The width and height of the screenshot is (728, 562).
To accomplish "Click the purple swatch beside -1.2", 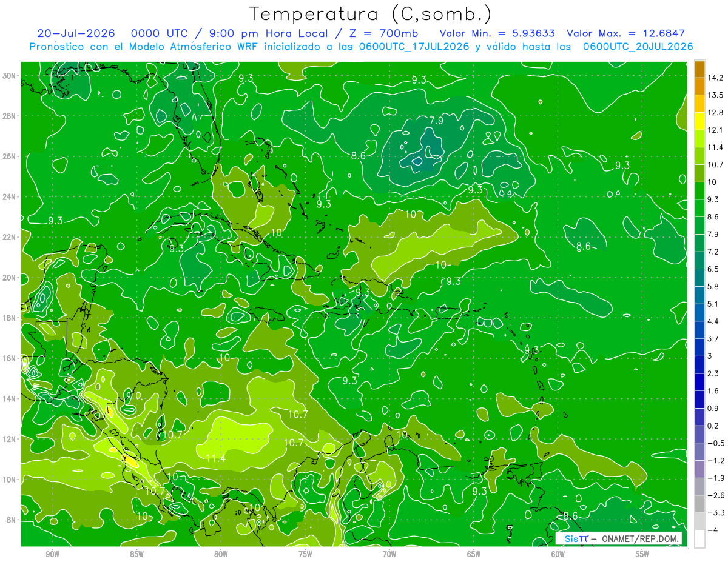I will tap(699, 469).
